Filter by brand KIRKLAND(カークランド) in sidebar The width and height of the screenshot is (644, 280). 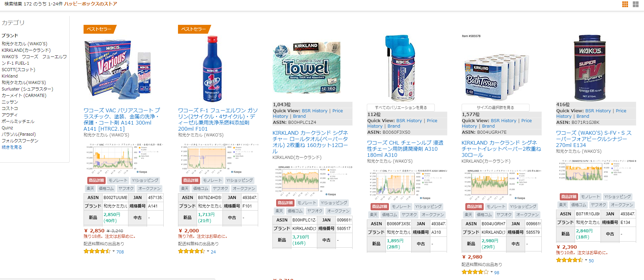tap(26, 50)
